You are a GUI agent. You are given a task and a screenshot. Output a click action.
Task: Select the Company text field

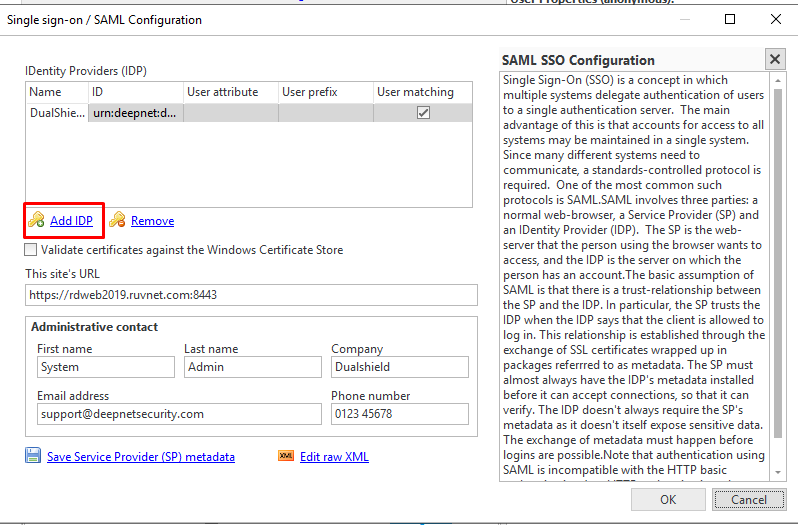pyautogui.click(x=399, y=368)
